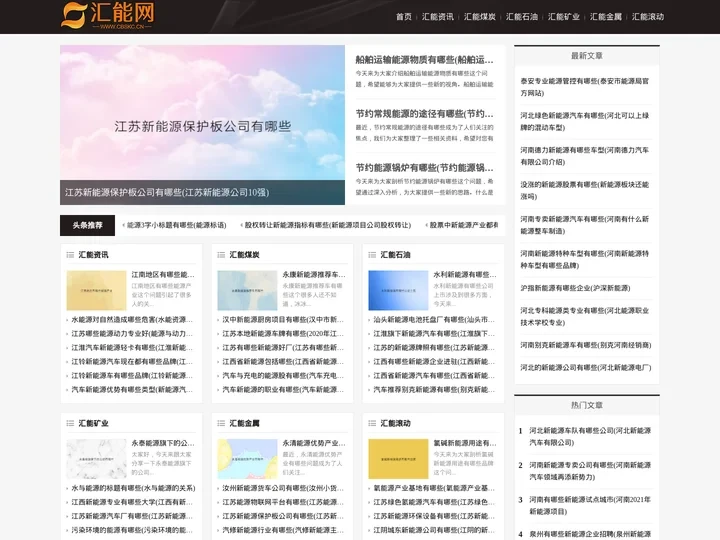The height and width of the screenshot is (540, 720).
Task: Click the map thumbnail for 永康新能源推荐车
Action: [248, 290]
